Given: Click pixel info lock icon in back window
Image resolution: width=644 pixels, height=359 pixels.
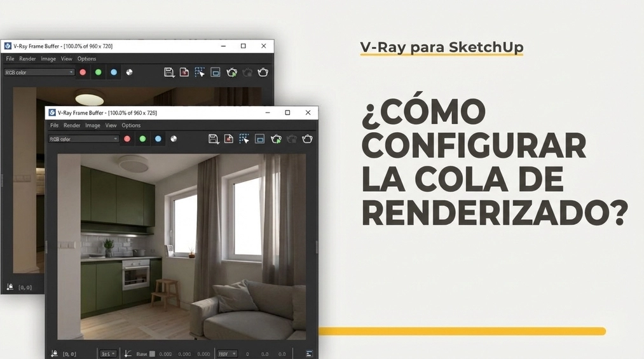Looking at the screenshot, I should coord(10,287).
